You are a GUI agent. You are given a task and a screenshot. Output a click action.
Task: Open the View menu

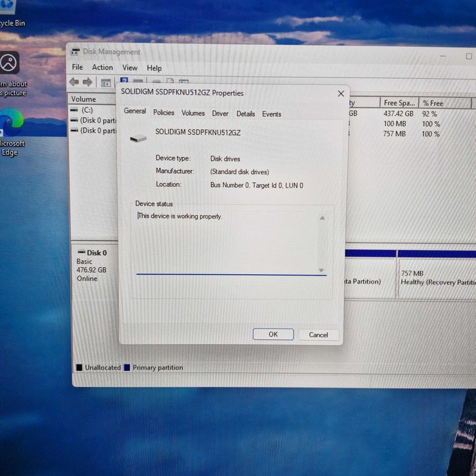(130, 68)
